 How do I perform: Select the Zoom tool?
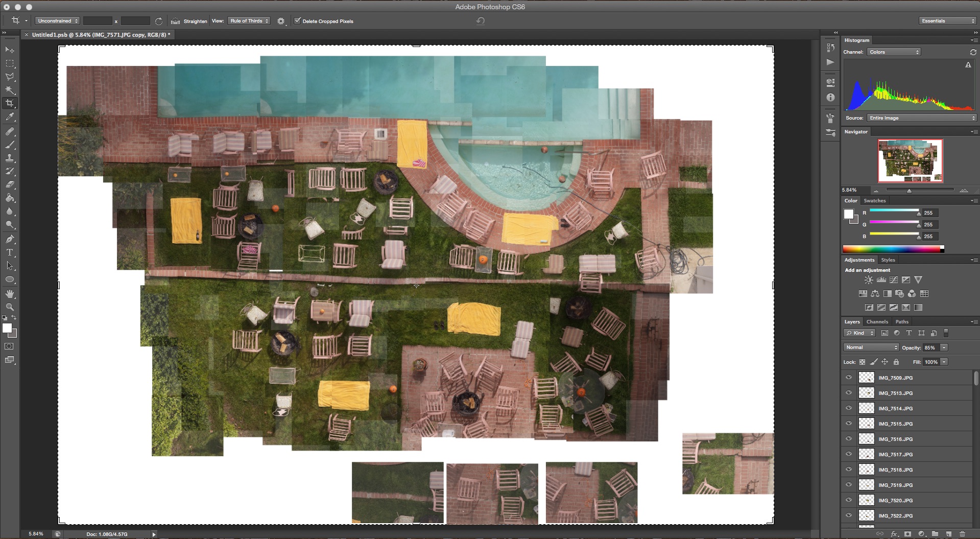point(10,307)
